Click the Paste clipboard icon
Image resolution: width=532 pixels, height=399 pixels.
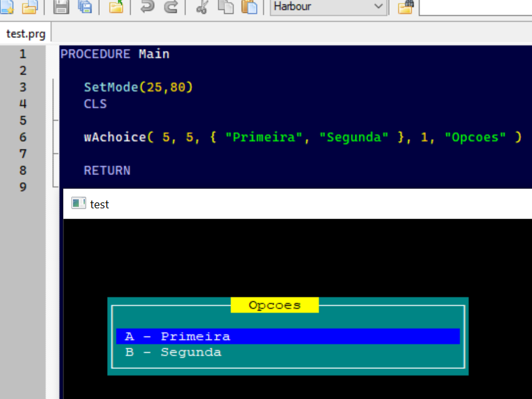point(249,7)
